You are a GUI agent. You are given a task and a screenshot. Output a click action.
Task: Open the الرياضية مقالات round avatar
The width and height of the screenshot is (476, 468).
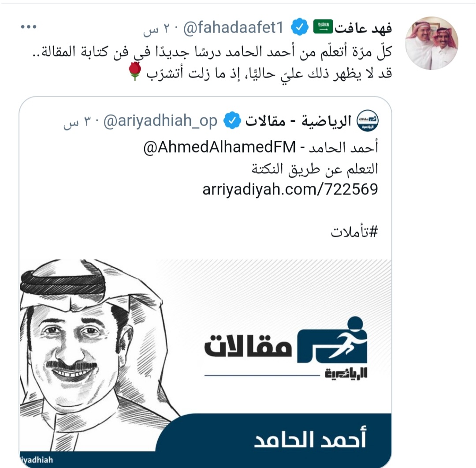(367, 121)
